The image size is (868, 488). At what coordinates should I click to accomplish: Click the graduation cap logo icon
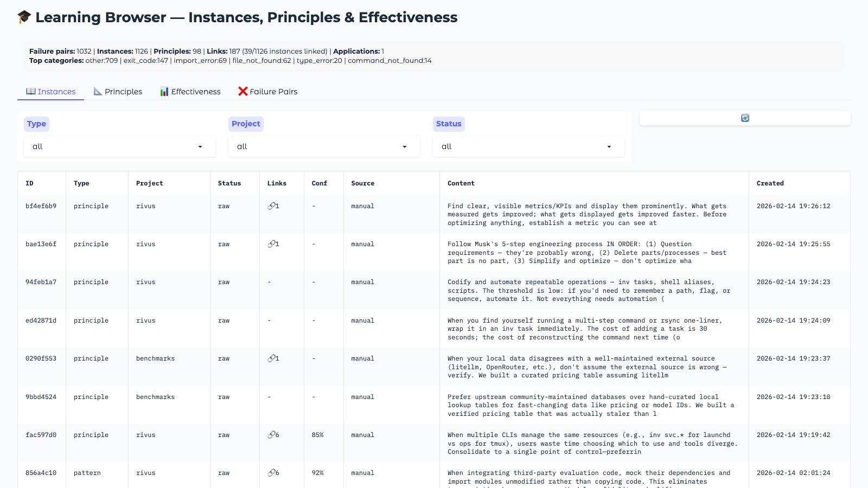24,17
